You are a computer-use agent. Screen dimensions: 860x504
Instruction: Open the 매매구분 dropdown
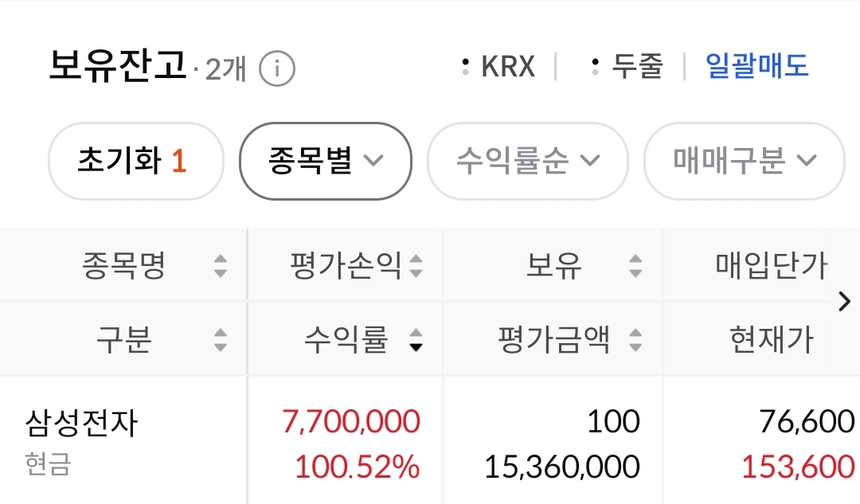tap(744, 161)
